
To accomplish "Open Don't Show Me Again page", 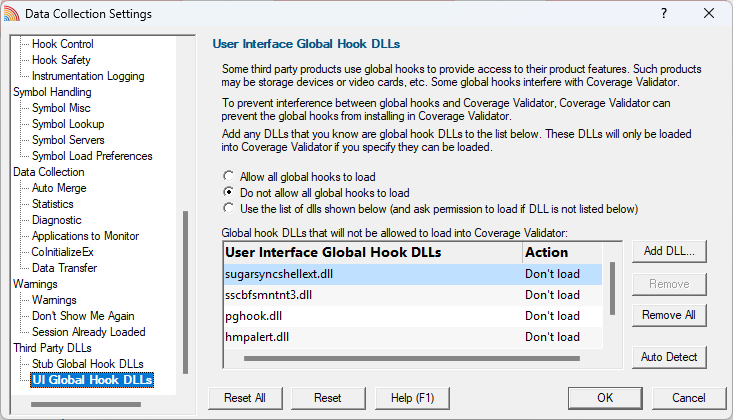I will click(x=83, y=316).
